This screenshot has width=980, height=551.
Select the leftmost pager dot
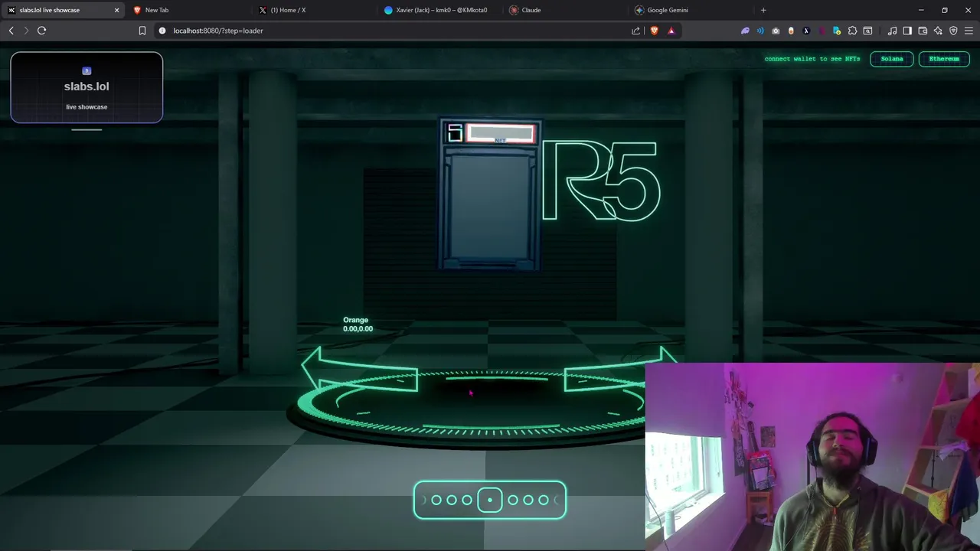[x=436, y=500]
